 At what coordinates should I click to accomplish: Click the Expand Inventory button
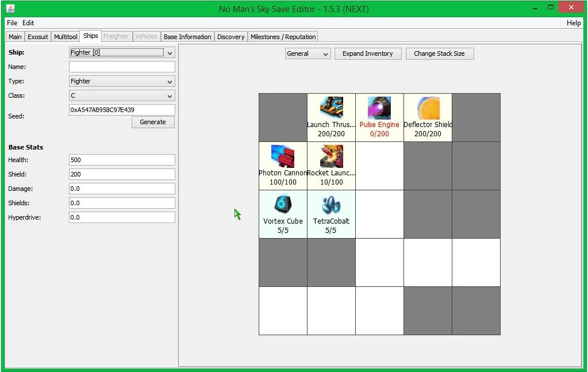367,53
